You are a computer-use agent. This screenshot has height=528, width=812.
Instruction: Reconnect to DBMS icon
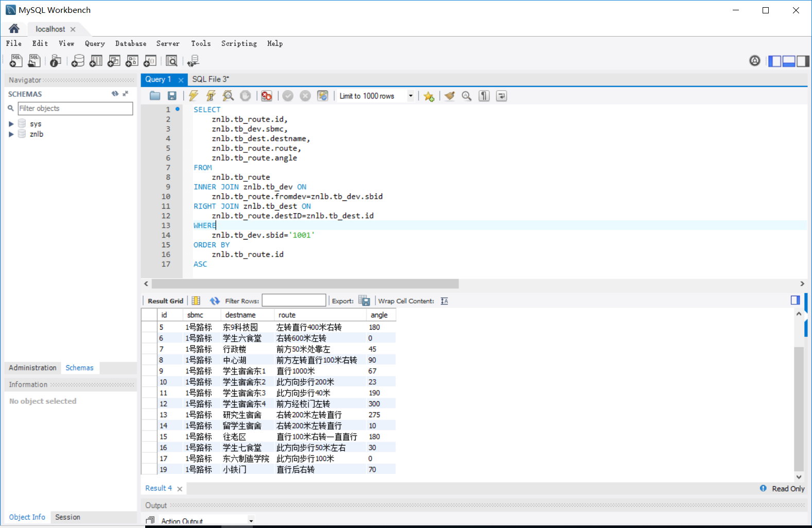(x=193, y=61)
